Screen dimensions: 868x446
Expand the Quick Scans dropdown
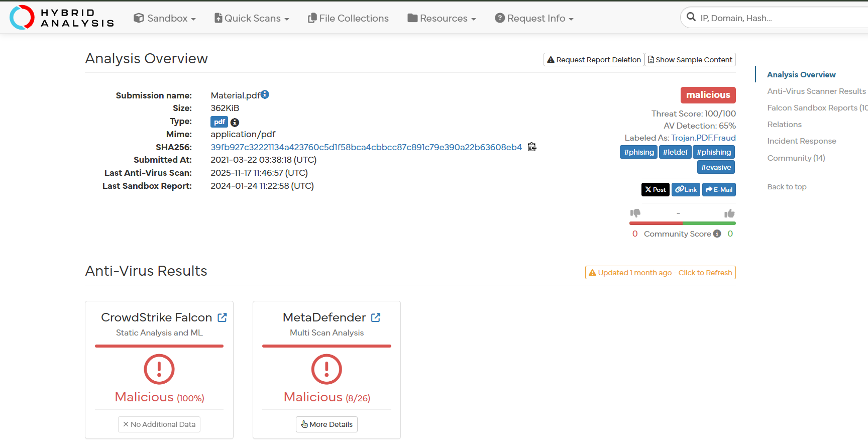point(252,18)
